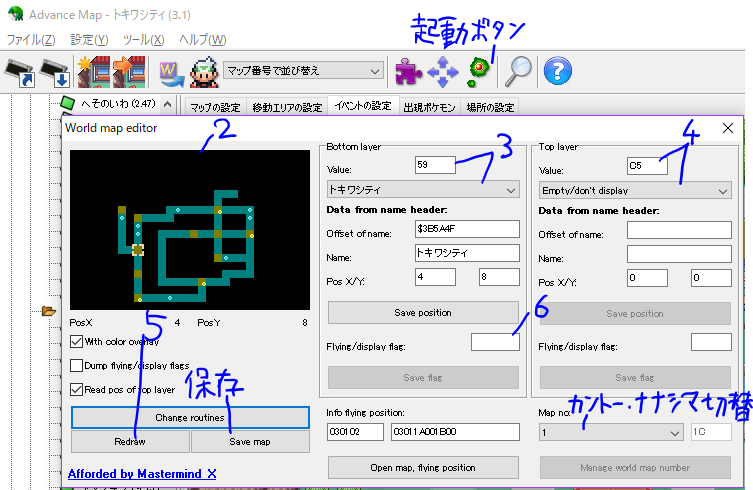Screen dimensions: 753x490
Task: Click Top layer Value field C5
Action: pos(647,166)
